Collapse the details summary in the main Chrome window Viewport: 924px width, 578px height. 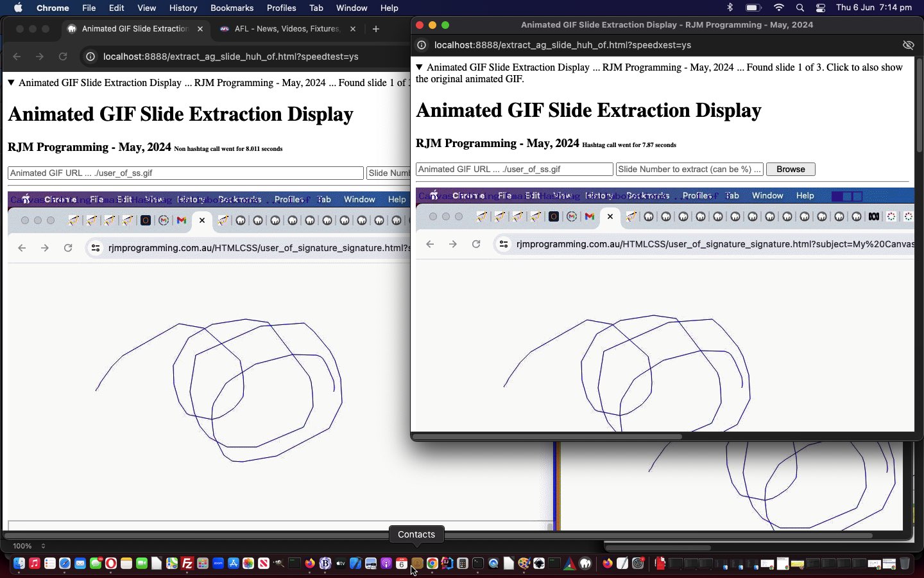[x=11, y=82]
